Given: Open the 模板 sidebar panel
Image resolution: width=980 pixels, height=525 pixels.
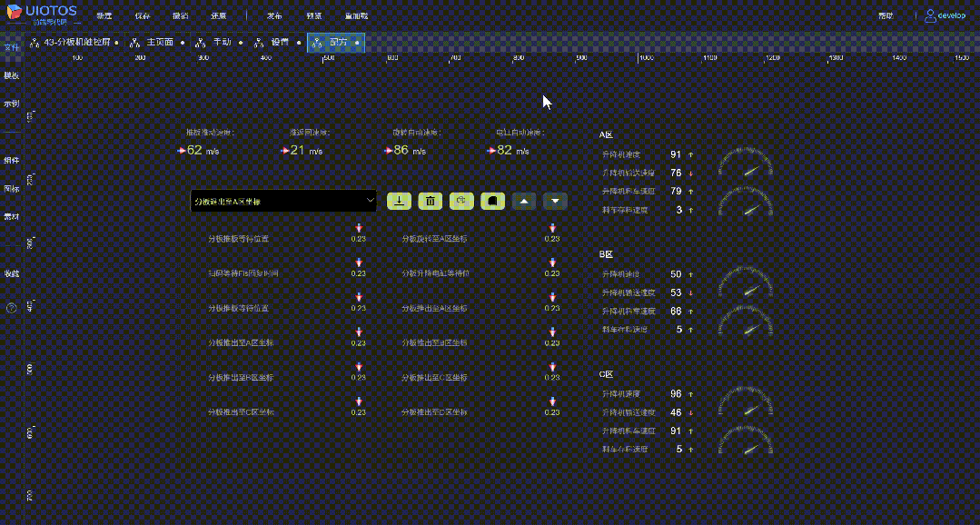Looking at the screenshot, I should pyautogui.click(x=11, y=75).
